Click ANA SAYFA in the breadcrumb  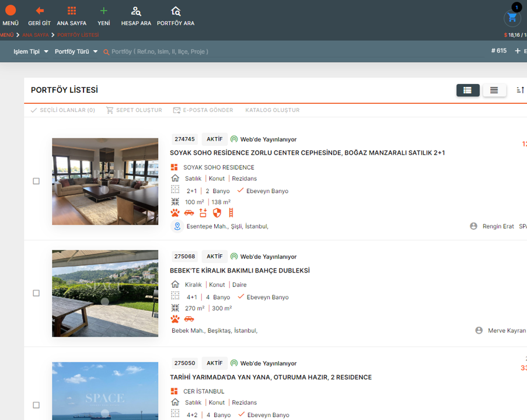point(36,35)
